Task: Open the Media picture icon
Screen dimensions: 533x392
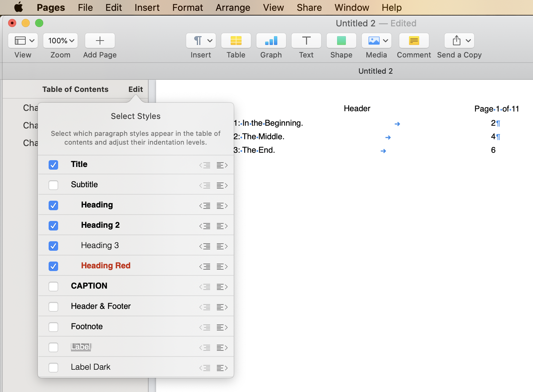Action: pyautogui.click(x=374, y=41)
